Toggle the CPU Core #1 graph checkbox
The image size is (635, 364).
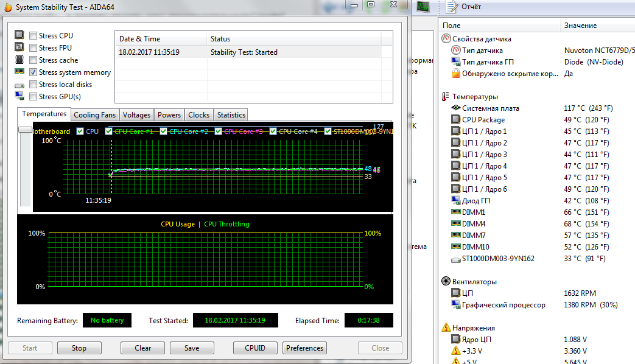coord(108,131)
